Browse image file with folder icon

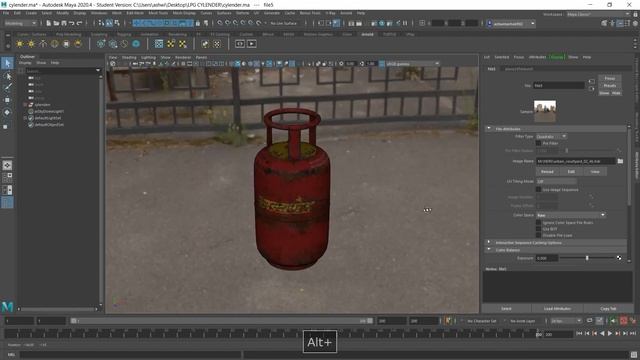click(x=620, y=161)
